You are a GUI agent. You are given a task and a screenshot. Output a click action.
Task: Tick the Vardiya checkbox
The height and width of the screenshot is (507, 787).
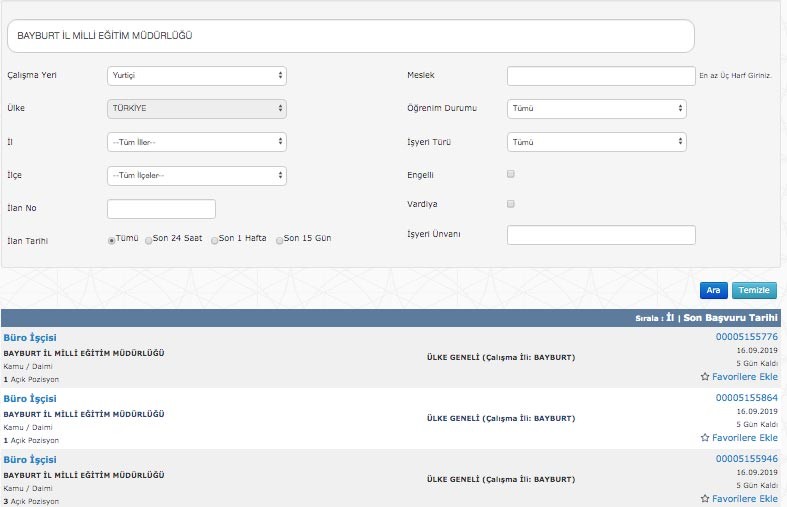click(511, 204)
